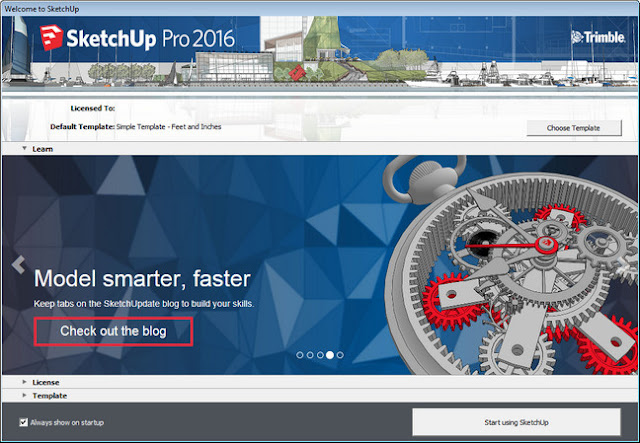The width and height of the screenshot is (640, 443).
Task: Click Start using SketchUp button
Action: [516, 422]
